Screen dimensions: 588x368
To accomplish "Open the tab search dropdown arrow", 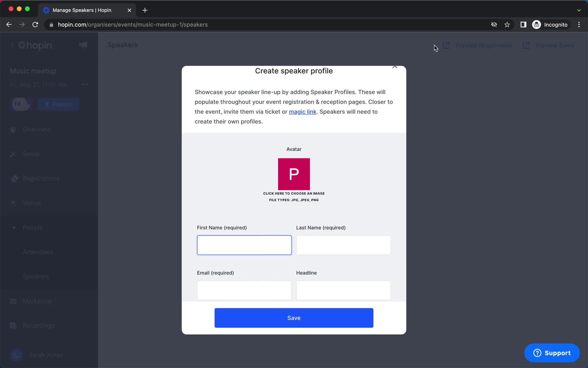I will click(579, 10).
